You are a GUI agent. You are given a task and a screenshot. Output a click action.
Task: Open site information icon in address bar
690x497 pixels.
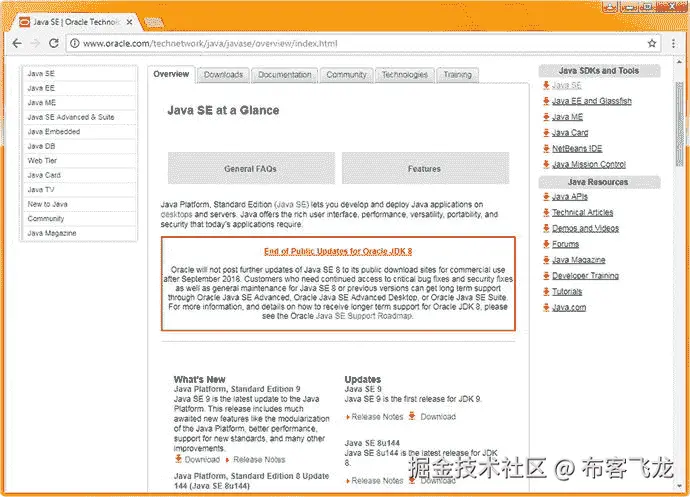[x=75, y=43]
